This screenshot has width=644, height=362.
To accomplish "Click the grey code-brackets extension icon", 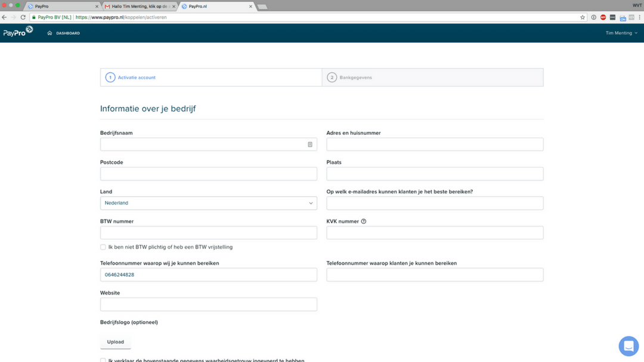I will (631, 17).
